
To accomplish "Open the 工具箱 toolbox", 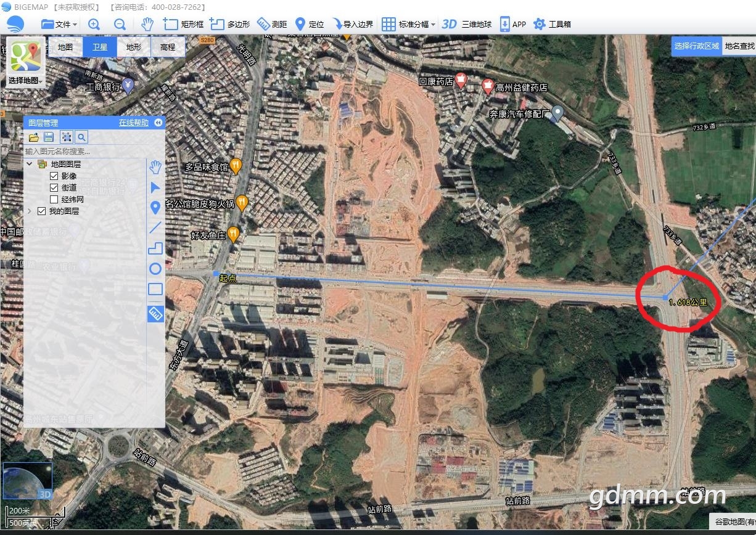I will click(552, 24).
